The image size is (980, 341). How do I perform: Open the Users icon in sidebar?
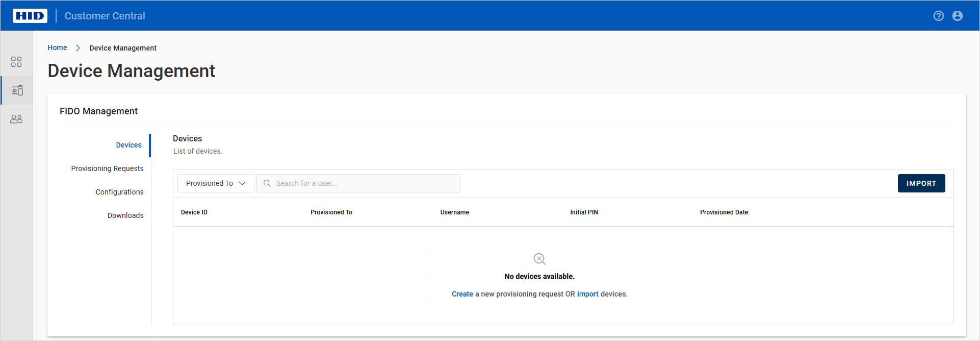click(16, 119)
